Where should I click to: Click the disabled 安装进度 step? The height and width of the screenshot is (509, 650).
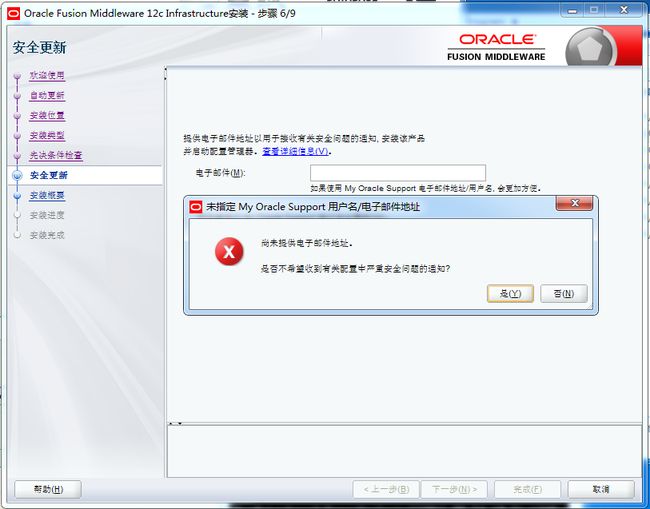(x=47, y=215)
